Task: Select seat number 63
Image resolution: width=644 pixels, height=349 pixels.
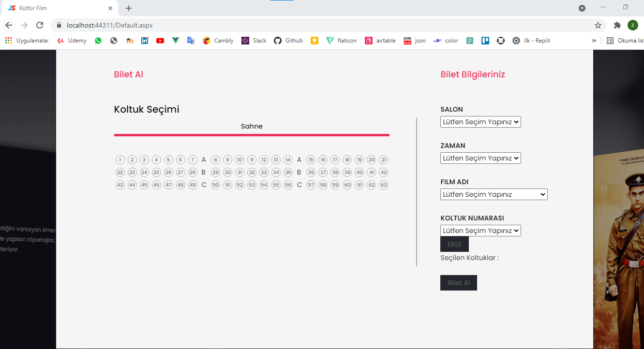Action: pyautogui.click(x=383, y=185)
